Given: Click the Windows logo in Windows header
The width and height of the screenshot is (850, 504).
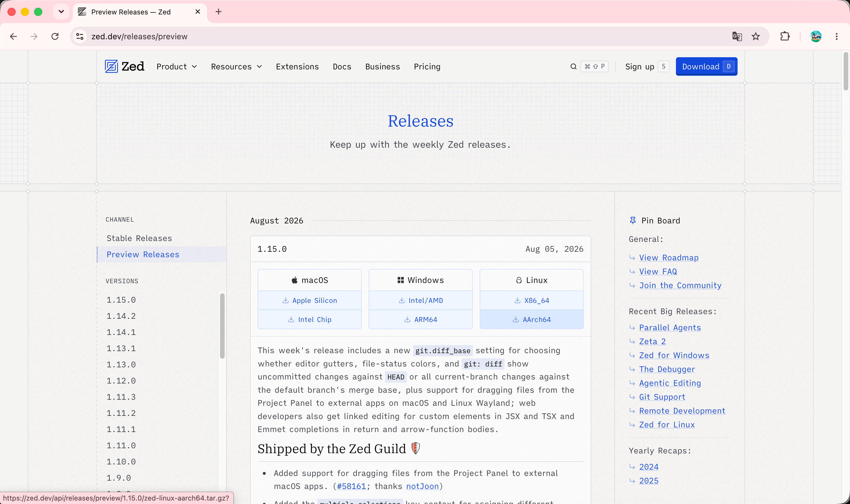Looking at the screenshot, I should tap(400, 280).
